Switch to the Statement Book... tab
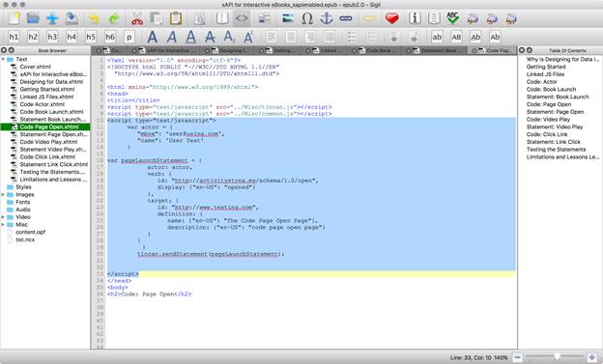 tap(435, 51)
